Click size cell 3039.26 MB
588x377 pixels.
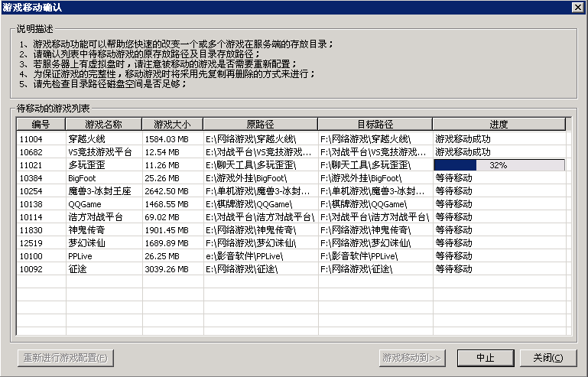167,269
